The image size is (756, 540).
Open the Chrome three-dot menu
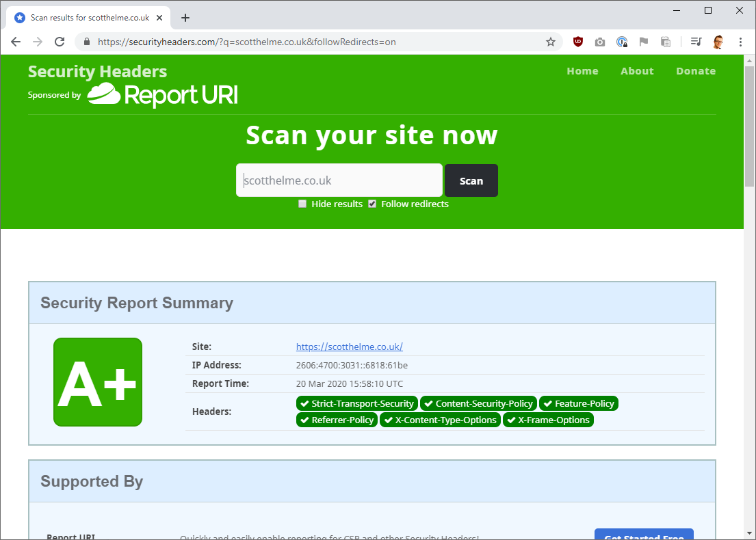740,42
